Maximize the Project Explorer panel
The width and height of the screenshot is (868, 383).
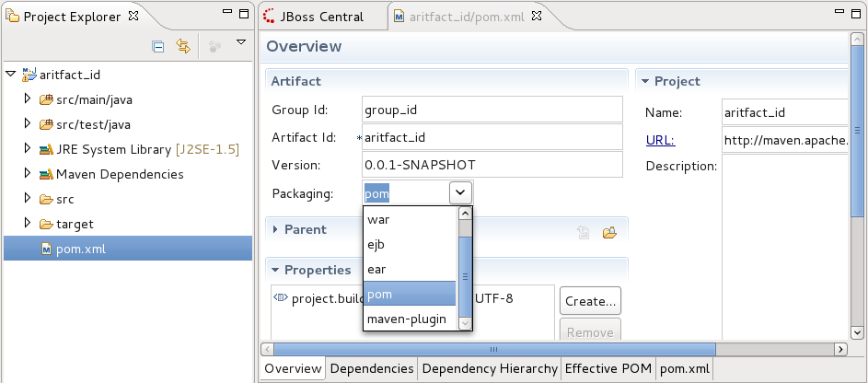pos(244,14)
